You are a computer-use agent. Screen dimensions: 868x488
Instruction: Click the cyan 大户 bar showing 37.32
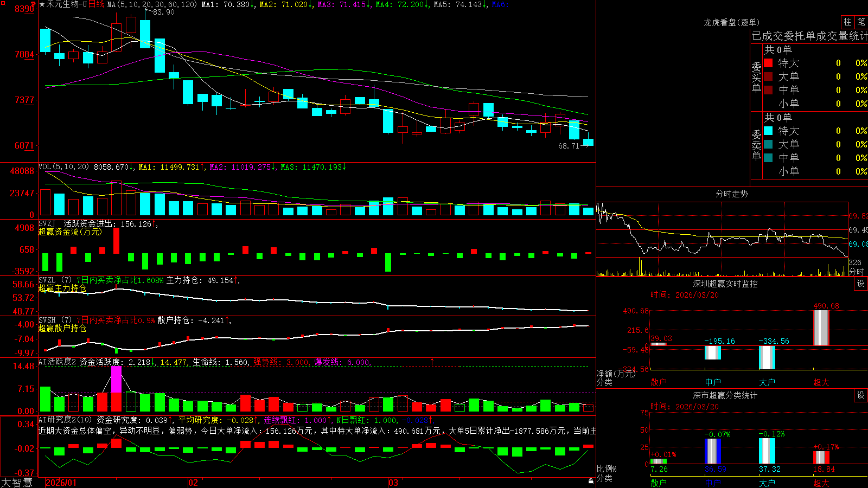pos(767,451)
